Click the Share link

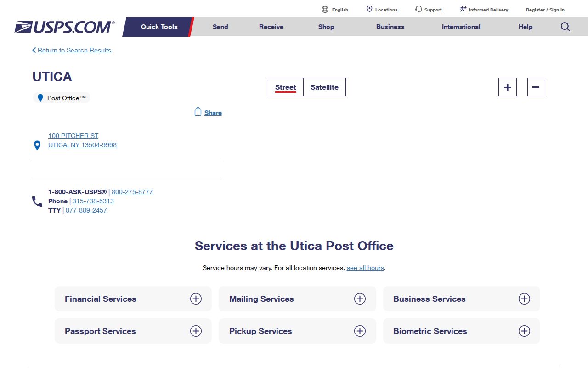213,113
